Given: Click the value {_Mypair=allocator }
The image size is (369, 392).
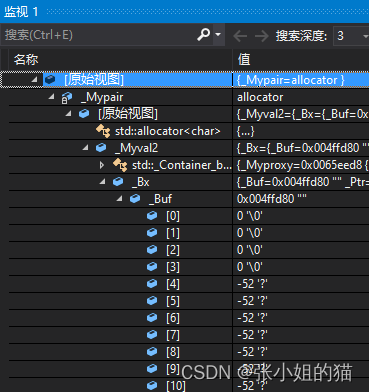Looking at the screenshot, I should [290, 80].
